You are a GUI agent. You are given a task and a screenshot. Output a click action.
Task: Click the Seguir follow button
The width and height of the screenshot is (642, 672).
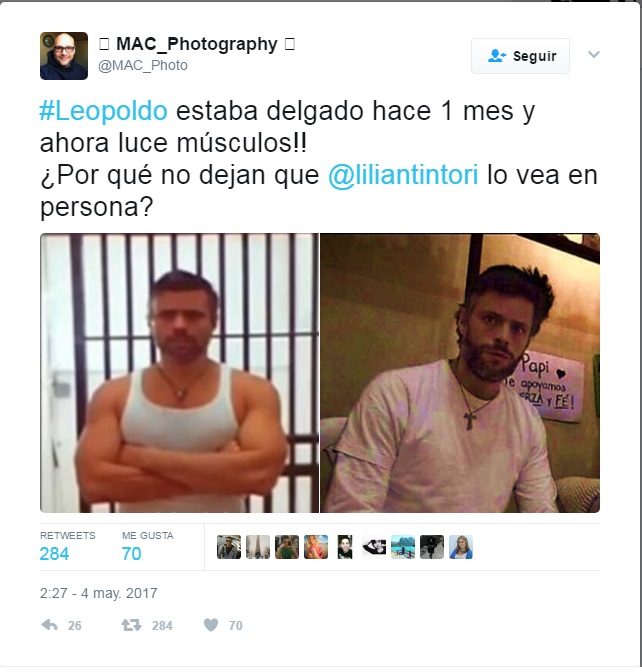coord(520,56)
